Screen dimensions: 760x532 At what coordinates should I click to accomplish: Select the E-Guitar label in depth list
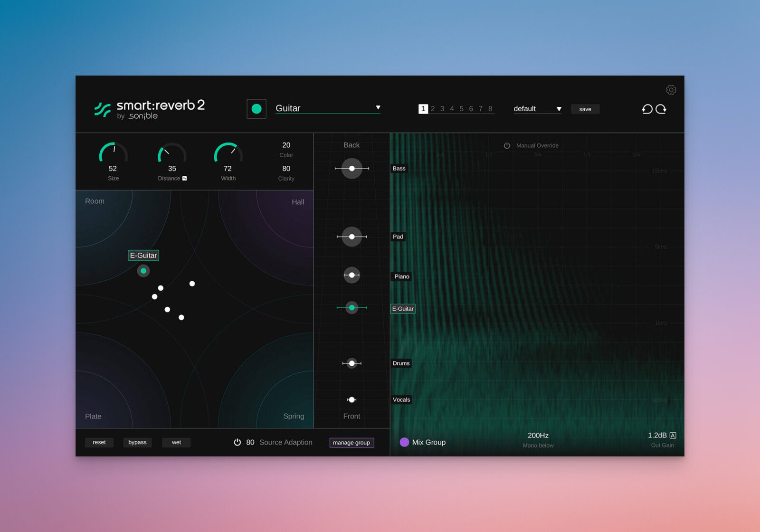coord(402,309)
